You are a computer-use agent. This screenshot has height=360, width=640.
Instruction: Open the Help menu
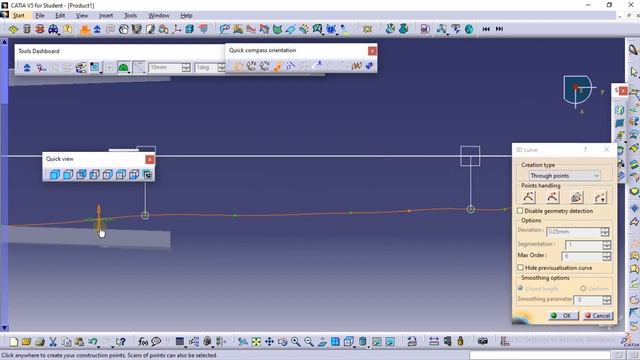[x=186, y=16]
